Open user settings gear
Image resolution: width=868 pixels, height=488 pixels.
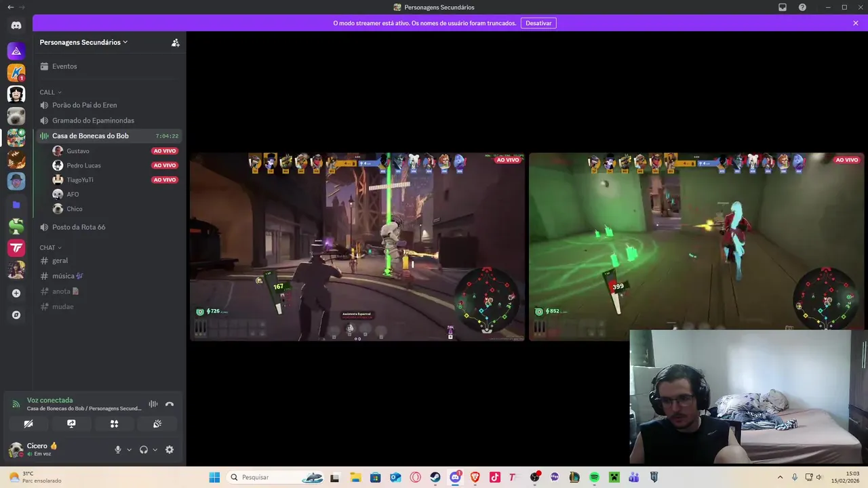click(x=170, y=449)
